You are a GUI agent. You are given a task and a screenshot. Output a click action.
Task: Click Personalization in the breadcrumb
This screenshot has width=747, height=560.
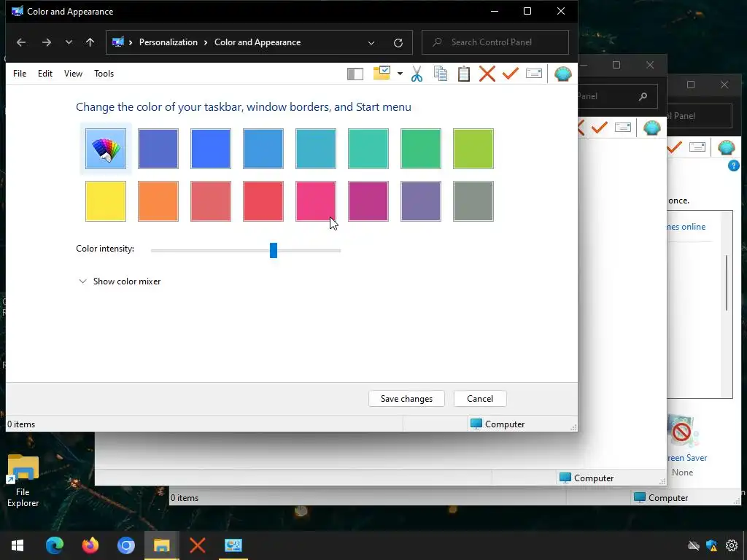point(169,42)
